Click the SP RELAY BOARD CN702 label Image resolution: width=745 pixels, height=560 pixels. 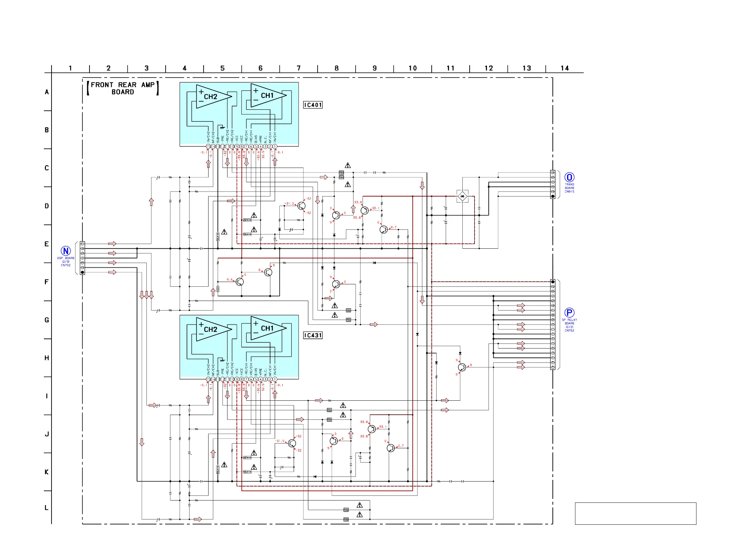pos(569,325)
